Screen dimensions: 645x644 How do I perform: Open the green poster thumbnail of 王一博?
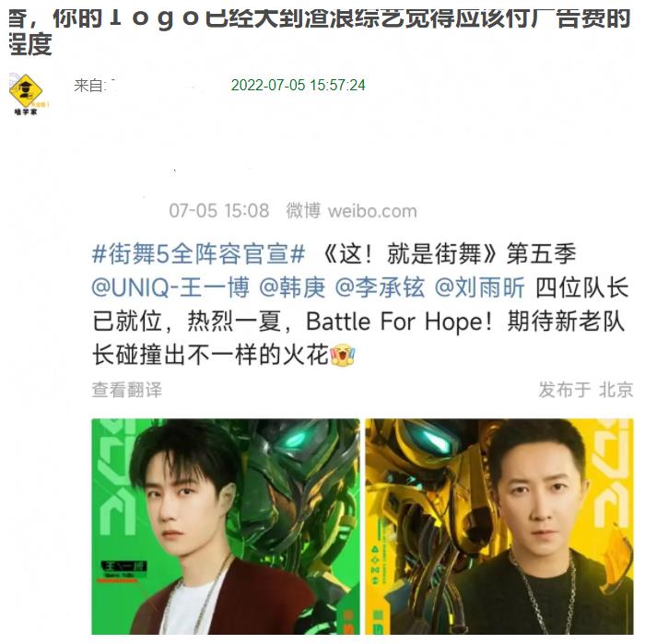226,526
